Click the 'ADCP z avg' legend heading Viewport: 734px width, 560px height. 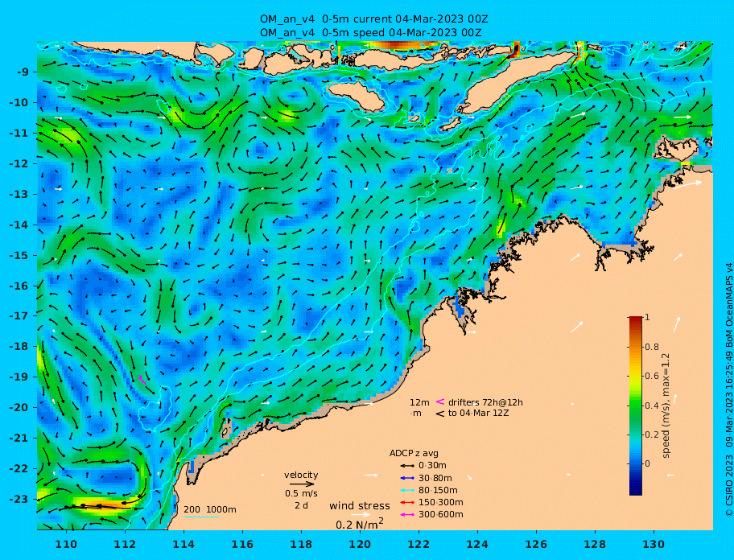(x=414, y=453)
